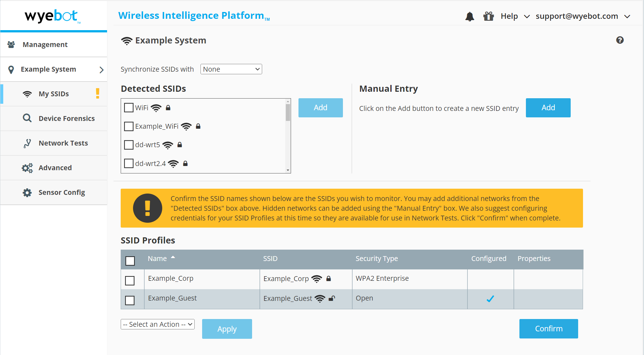Click the wifi signal icon next to WiFi
The height and width of the screenshot is (355, 644).
pyautogui.click(x=156, y=108)
